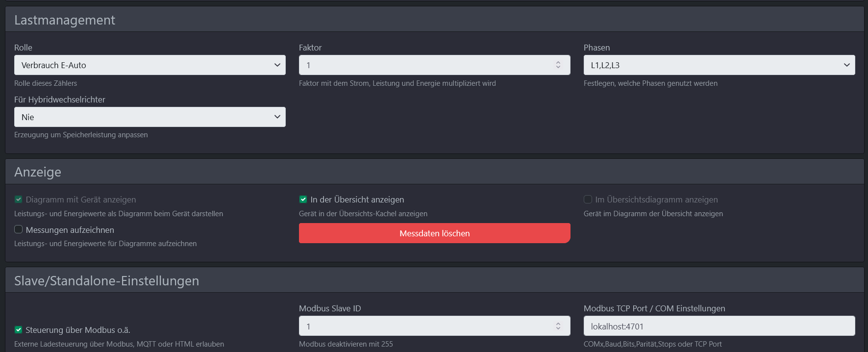Click the Lastmanagement section header
The image size is (868, 352).
65,20
